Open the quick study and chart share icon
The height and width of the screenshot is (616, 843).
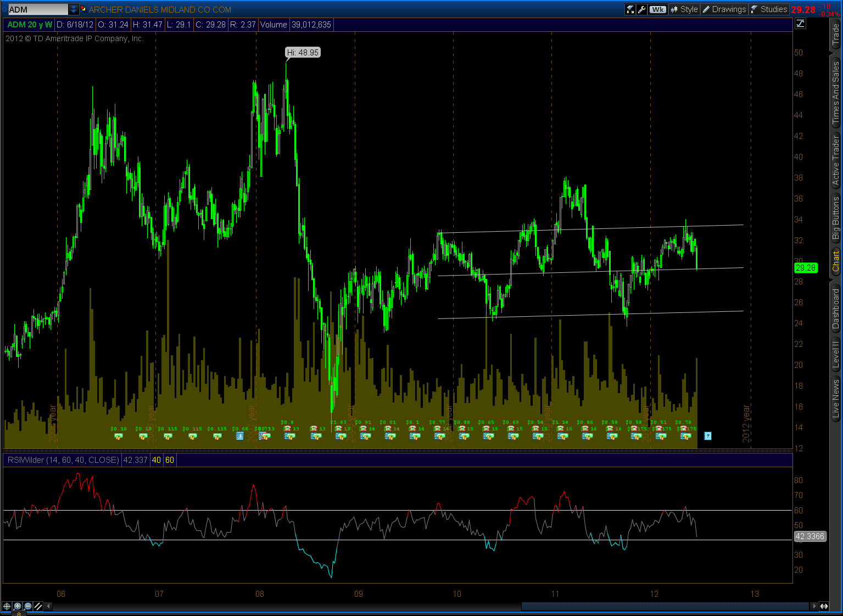click(630, 9)
